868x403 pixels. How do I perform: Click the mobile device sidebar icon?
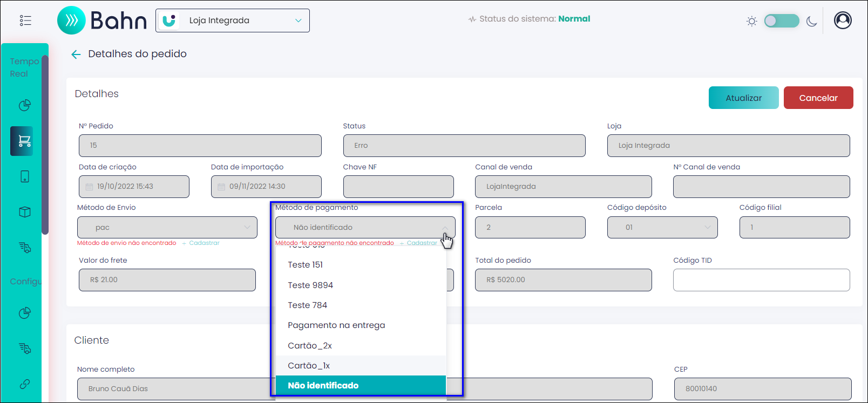pyautogui.click(x=25, y=176)
